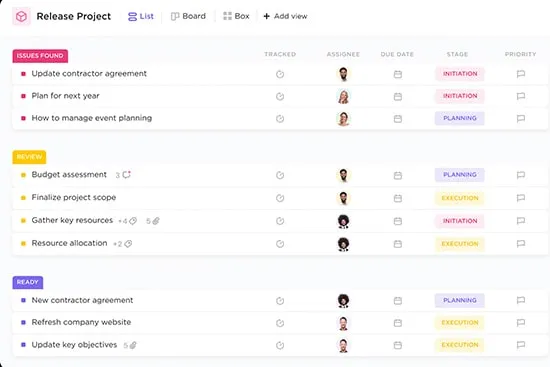This screenshot has width=550, height=367.
Task: Sort by the Due Date column header
Action: click(397, 54)
